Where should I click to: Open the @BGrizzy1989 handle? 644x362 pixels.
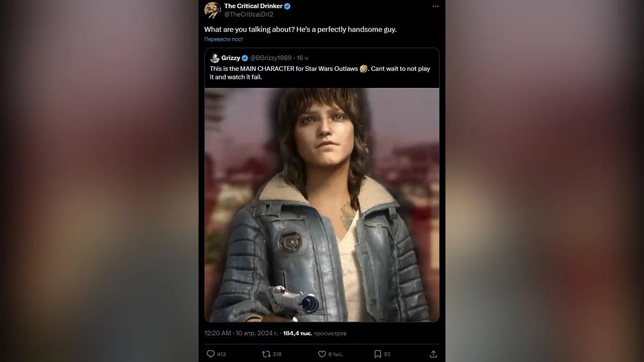[272, 58]
